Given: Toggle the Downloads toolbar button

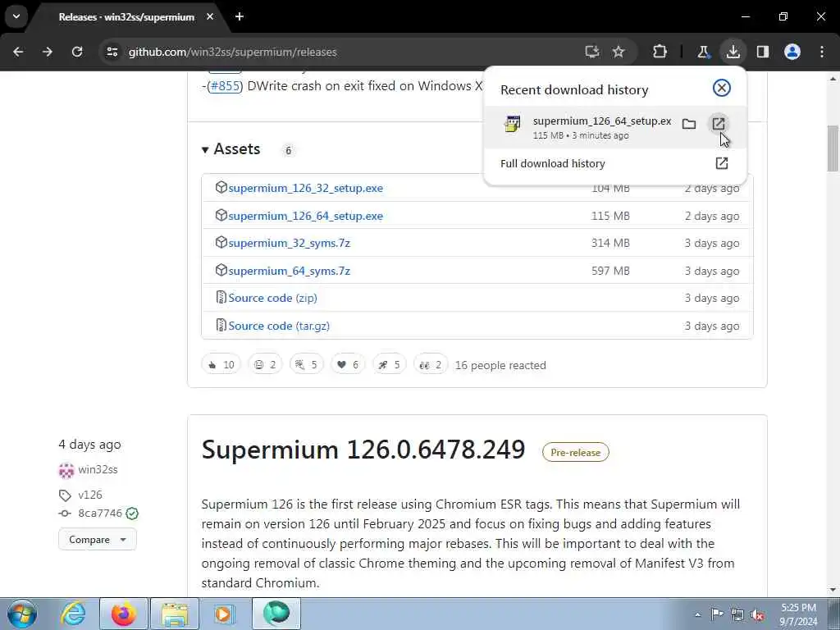Looking at the screenshot, I should pos(733,52).
